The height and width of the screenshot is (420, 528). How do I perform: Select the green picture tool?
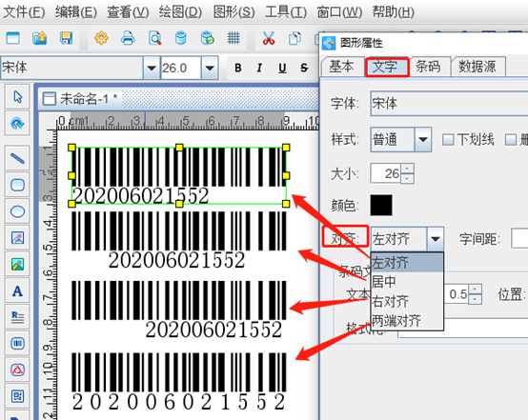17,264
